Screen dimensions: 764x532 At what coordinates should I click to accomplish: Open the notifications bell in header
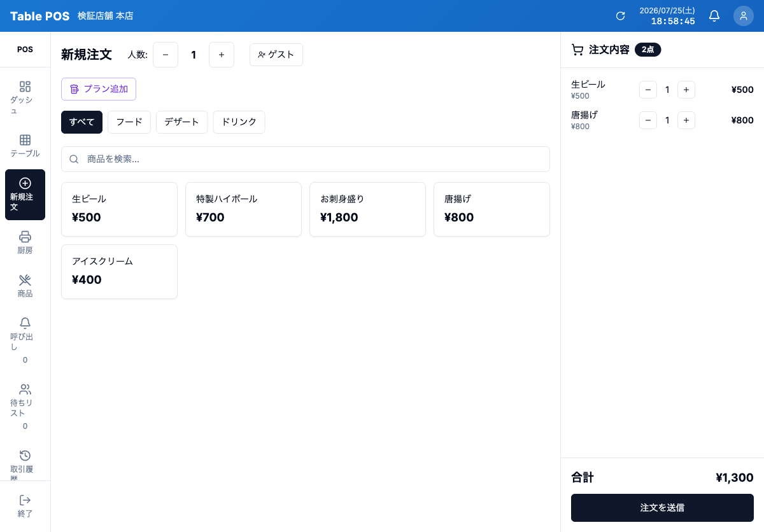[x=714, y=16]
